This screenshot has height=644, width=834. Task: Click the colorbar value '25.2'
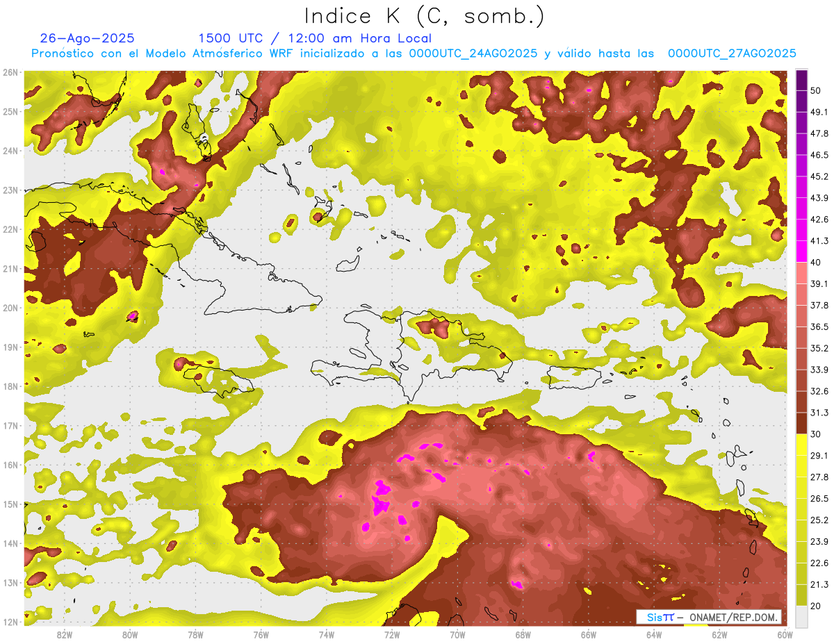tap(819, 520)
